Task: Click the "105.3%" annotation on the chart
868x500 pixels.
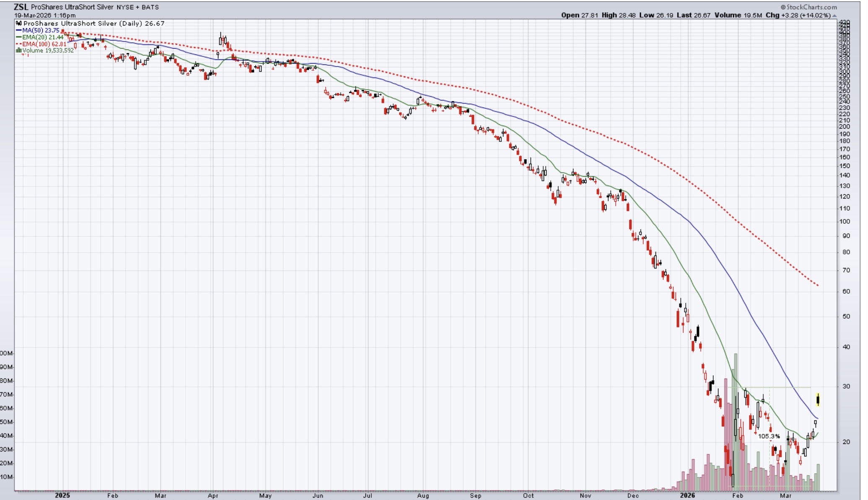Action: pos(769,436)
